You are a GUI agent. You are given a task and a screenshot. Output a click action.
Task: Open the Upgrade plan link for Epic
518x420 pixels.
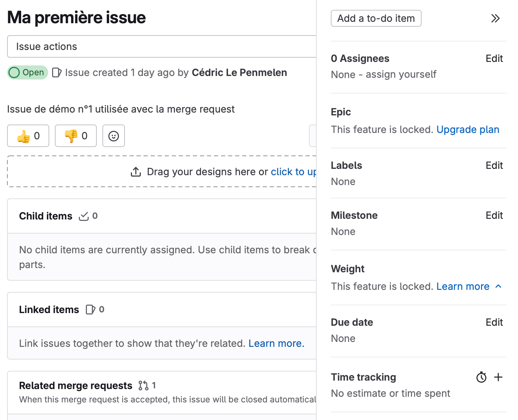468,129
